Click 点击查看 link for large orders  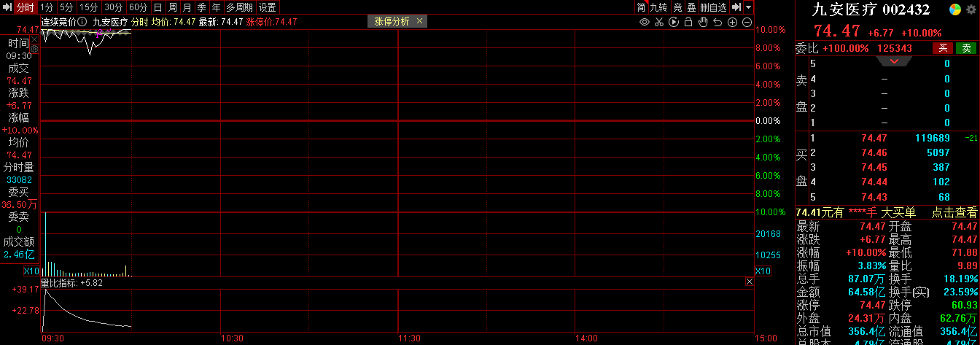click(x=954, y=212)
